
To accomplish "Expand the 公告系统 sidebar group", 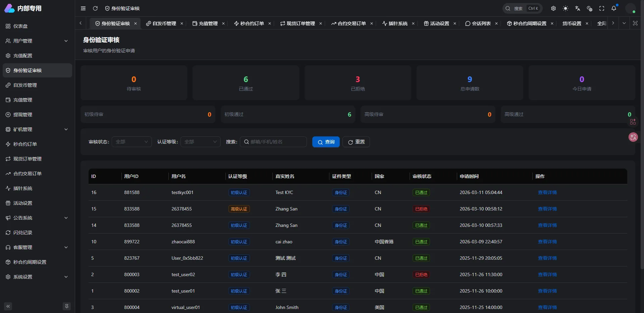I will tap(37, 218).
